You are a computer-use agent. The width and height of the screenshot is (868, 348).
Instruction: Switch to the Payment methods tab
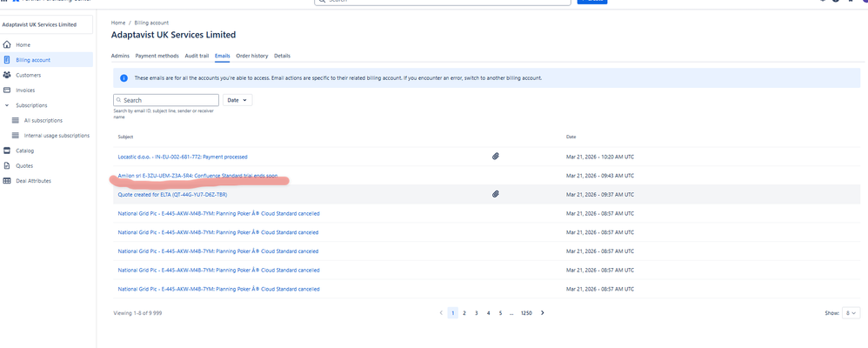tap(157, 56)
